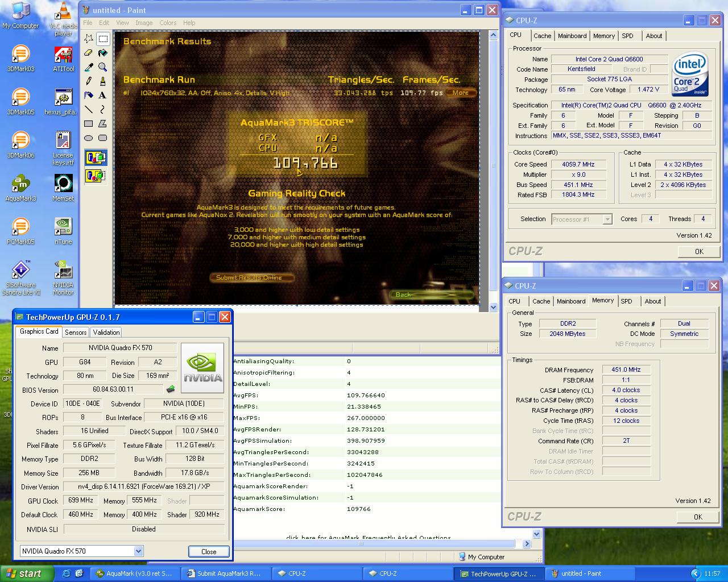Switch to TechPowerUp GPU-Z taskbar button
This screenshot has height=582, width=728.
[499, 573]
